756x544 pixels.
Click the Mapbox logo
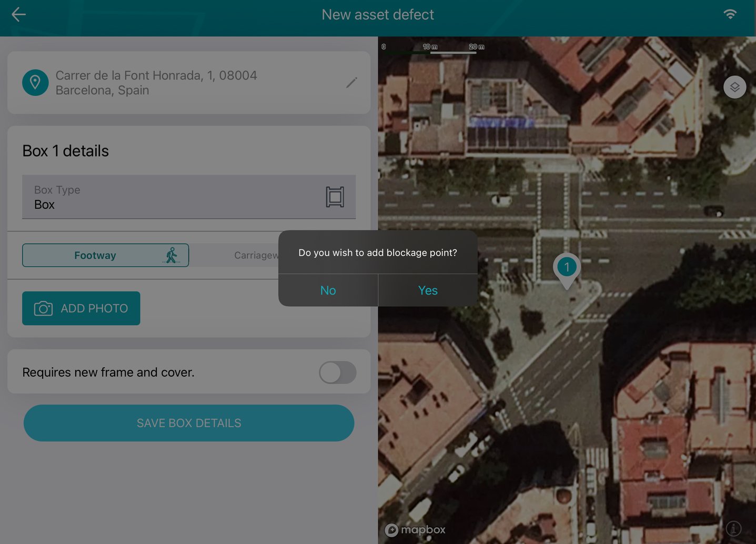415,530
